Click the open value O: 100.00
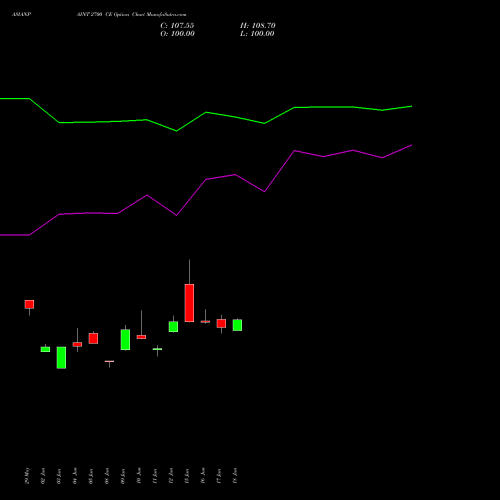 coord(177,34)
